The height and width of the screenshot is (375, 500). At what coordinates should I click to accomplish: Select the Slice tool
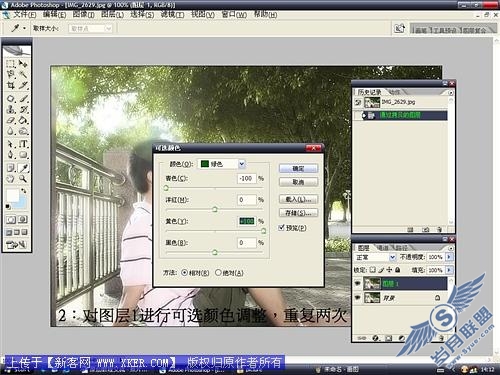(x=23, y=85)
